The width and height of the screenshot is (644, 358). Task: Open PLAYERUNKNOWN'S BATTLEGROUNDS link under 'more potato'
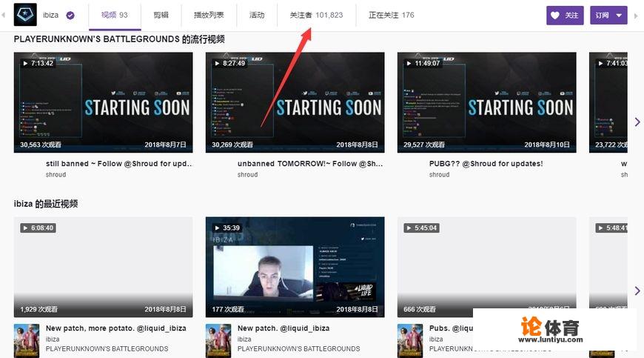tap(107, 348)
